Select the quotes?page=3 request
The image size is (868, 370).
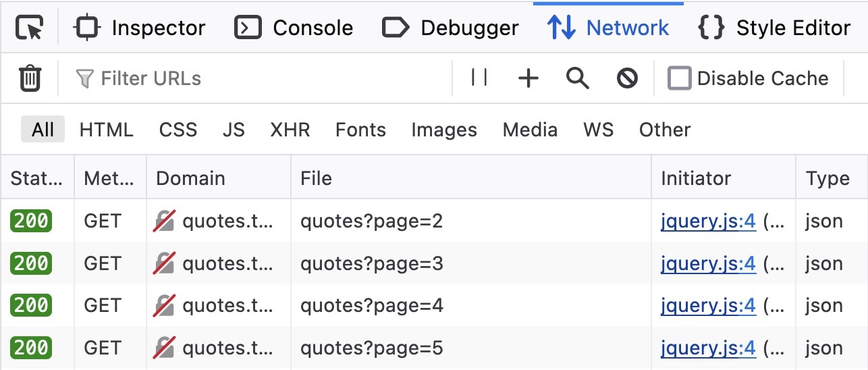[372, 263]
